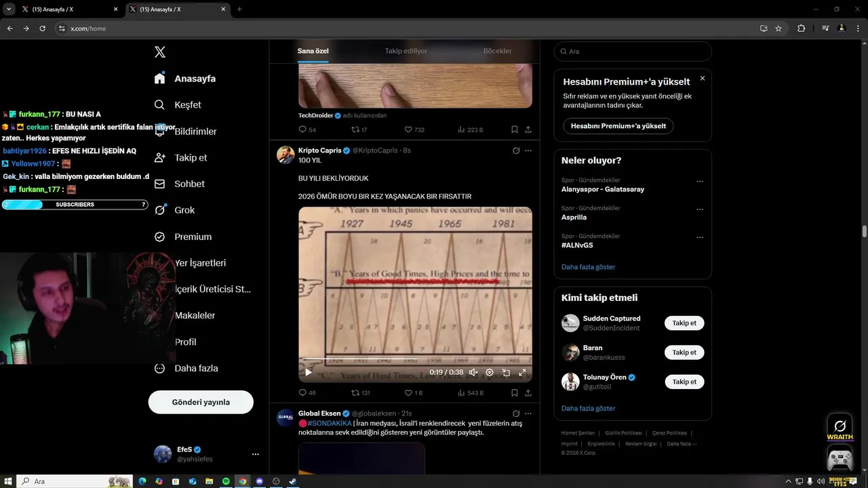This screenshot has width=868, height=488.
Task: Bookmark the Kripto Capris post
Action: coord(515,392)
